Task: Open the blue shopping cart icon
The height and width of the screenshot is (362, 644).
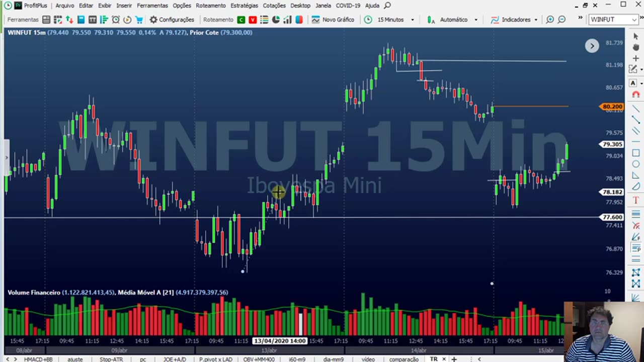Action: [x=139, y=20]
